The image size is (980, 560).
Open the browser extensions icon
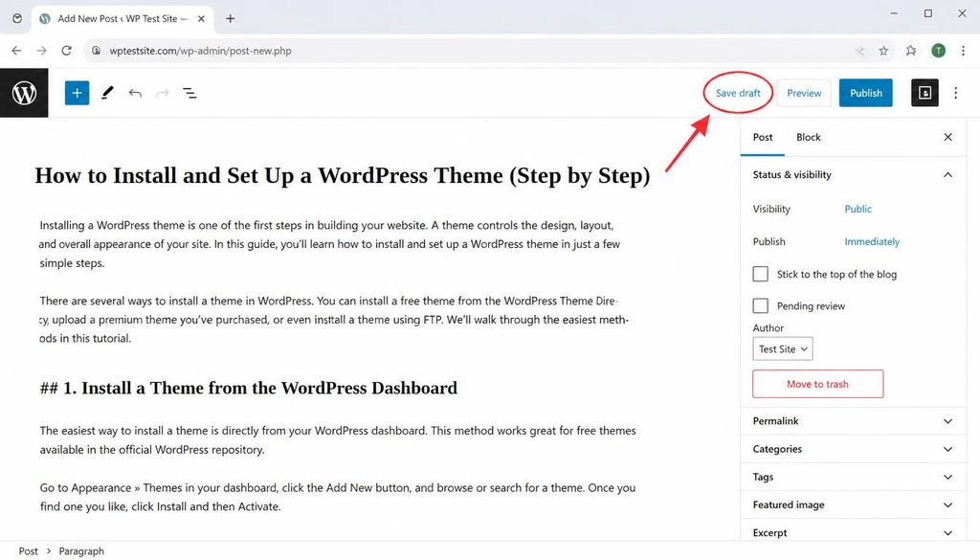click(x=911, y=51)
